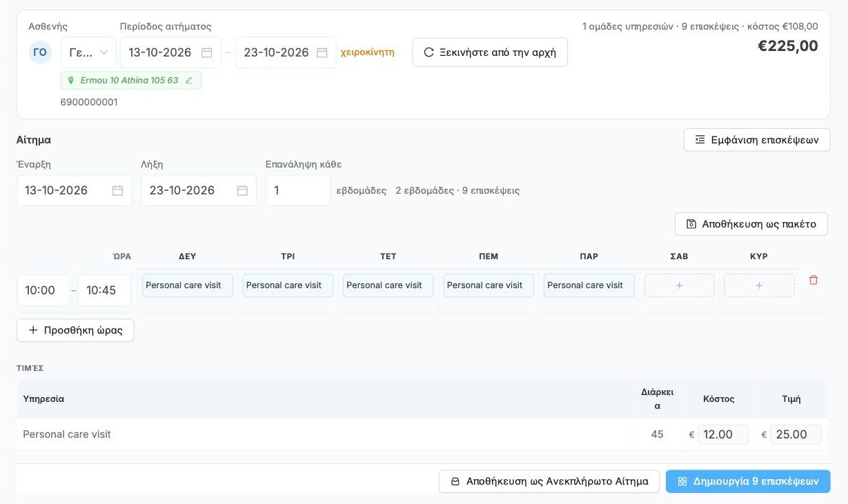Add a service in the ΣΑΒ slot
Viewport: 848px width, 504px height.
(680, 285)
